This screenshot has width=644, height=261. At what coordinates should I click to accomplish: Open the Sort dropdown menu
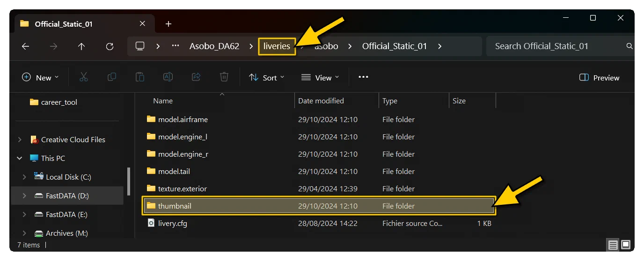tap(267, 78)
